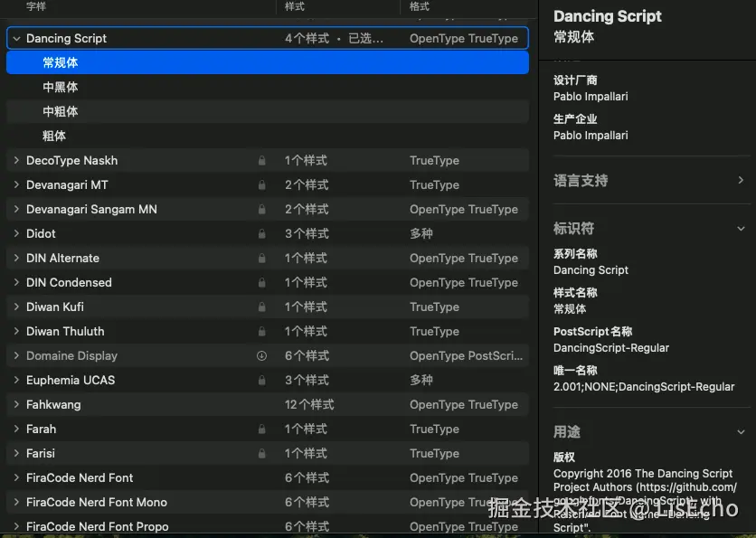Click the lock icon on DIN Alternate
756x538 pixels.
pyautogui.click(x=262, y=258)
